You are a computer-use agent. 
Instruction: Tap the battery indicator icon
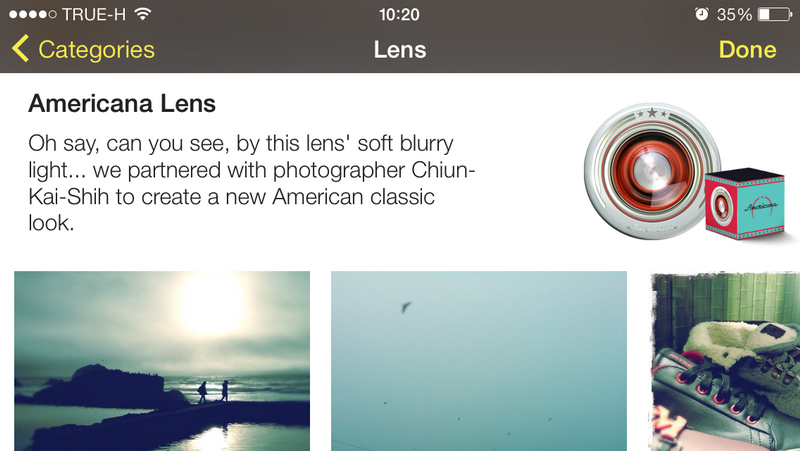pos(775,14)
